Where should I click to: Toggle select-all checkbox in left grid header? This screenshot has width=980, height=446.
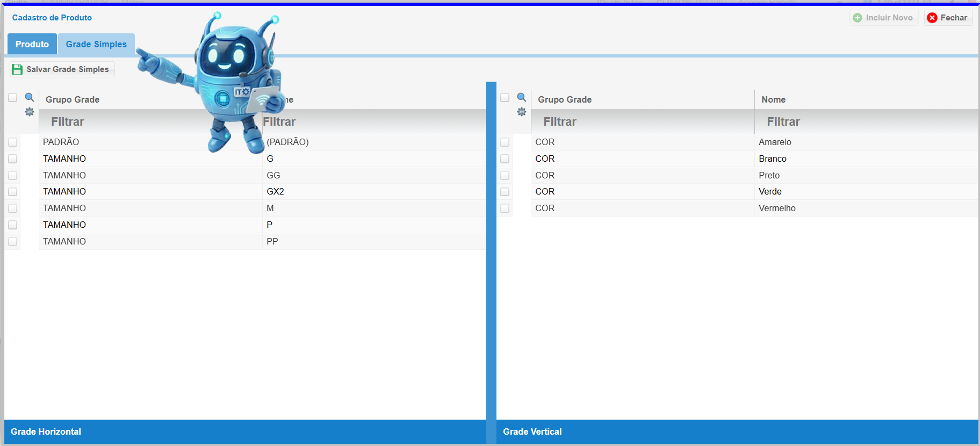click(x=13, y=98)
